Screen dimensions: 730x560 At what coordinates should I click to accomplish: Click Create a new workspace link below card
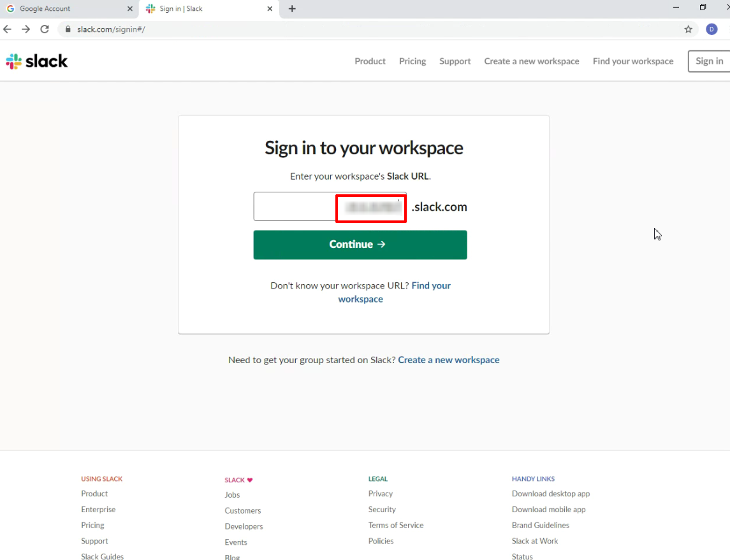448,360
